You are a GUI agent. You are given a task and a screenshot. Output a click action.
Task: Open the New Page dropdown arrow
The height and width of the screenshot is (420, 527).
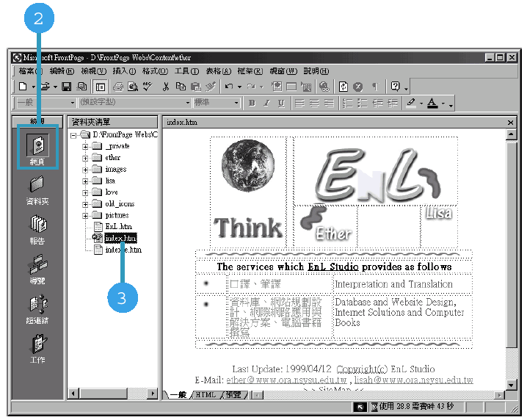[x=33, y=87]
